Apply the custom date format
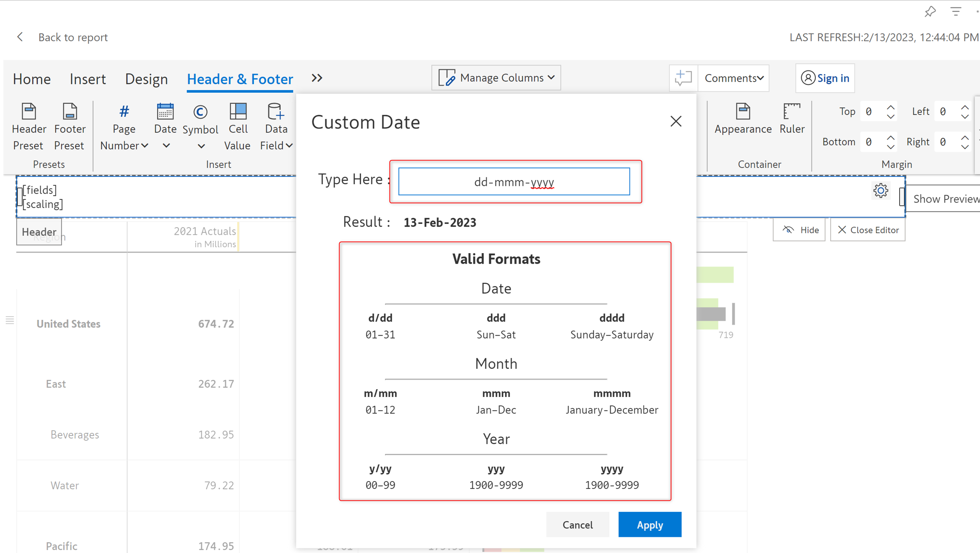 coord(650,524)
